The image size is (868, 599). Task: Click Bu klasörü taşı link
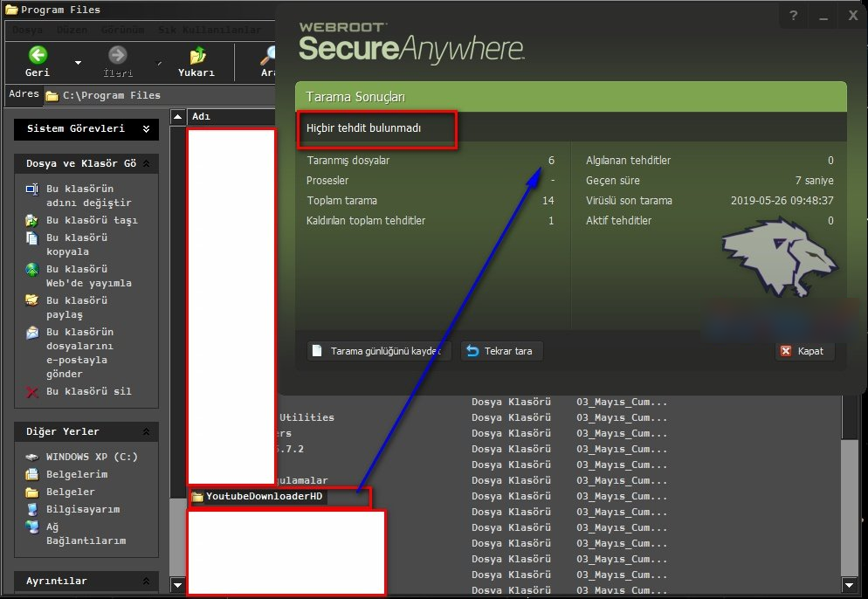point(92,220)
